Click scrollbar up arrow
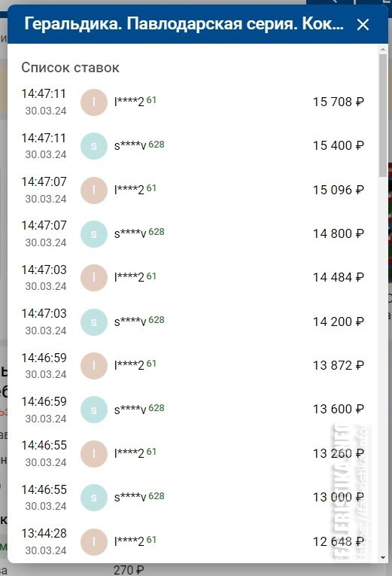Image resolution: width=392 pixels, height=576 pixels. pyautogui.click(x=383, y=49)
